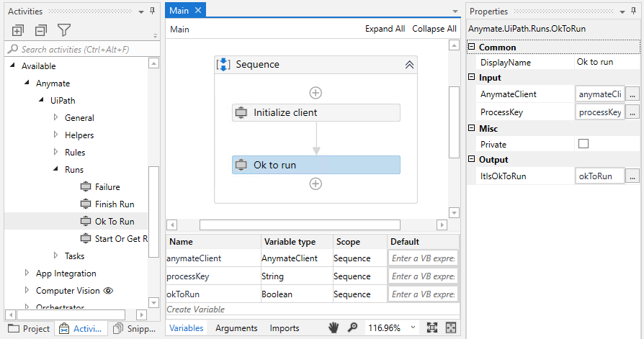This screenshot has height=339, width=644.
Task: Select the Initialize client activity
Action: (316, 112)
